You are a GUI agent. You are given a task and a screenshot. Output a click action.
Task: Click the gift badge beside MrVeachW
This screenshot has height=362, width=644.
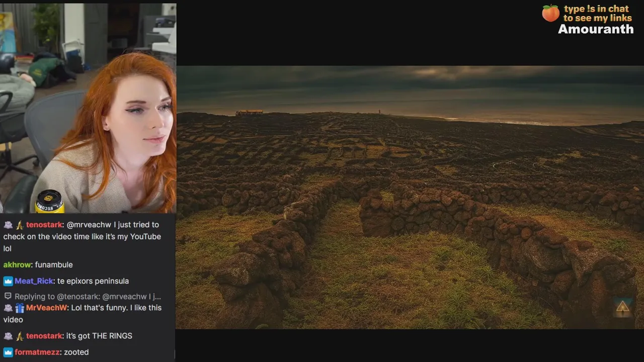pyautogui.click(x=20, y=308)
